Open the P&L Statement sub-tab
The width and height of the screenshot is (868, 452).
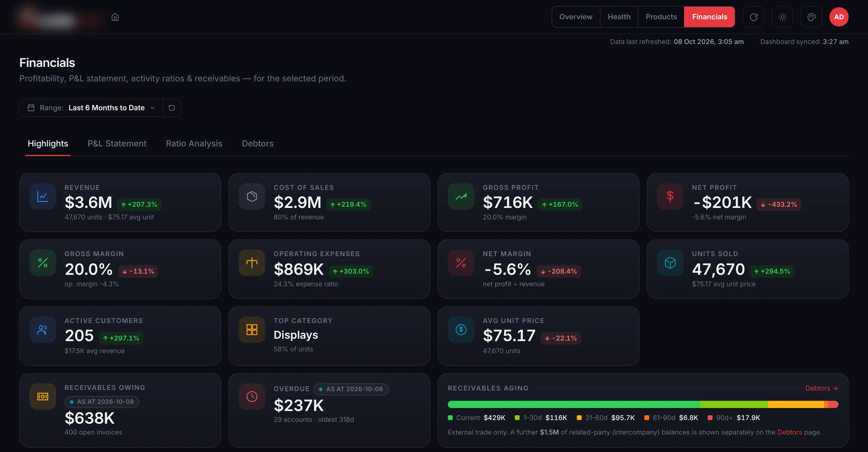[x=117, y=143]
